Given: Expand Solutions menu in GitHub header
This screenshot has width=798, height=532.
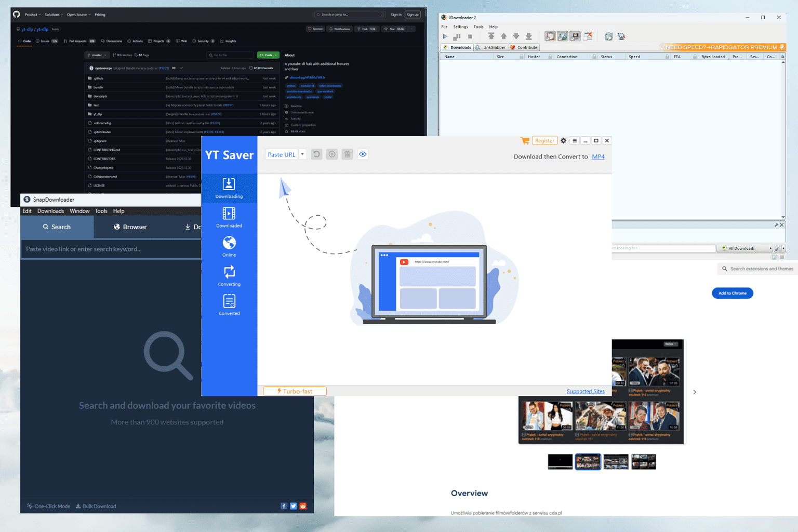Looking at the screenshot, I should 54,15.
